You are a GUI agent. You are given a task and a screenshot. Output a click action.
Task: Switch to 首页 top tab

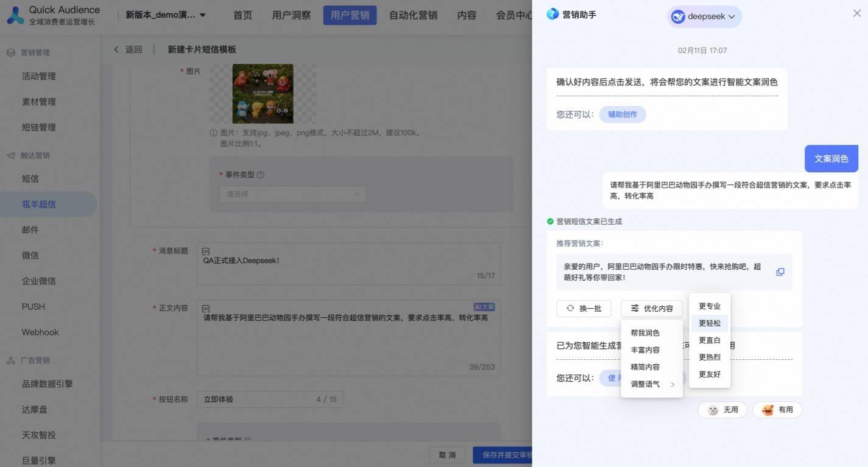(243, 15)
